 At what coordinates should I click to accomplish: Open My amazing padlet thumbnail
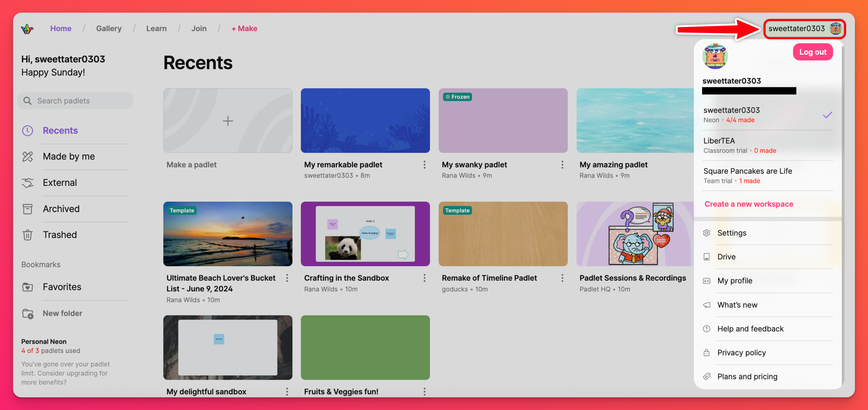tap(635, 121)
